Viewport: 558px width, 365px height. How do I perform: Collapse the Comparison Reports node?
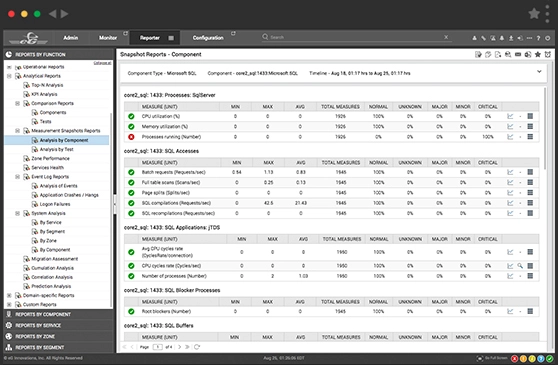pos(17,103)
